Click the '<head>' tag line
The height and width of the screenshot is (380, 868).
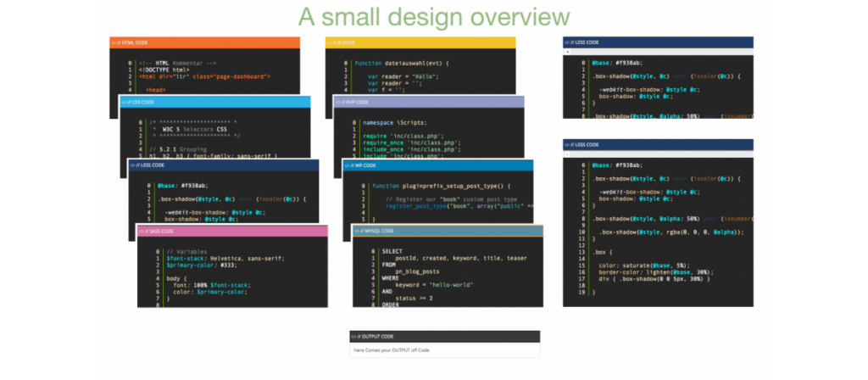coord(156,90)
